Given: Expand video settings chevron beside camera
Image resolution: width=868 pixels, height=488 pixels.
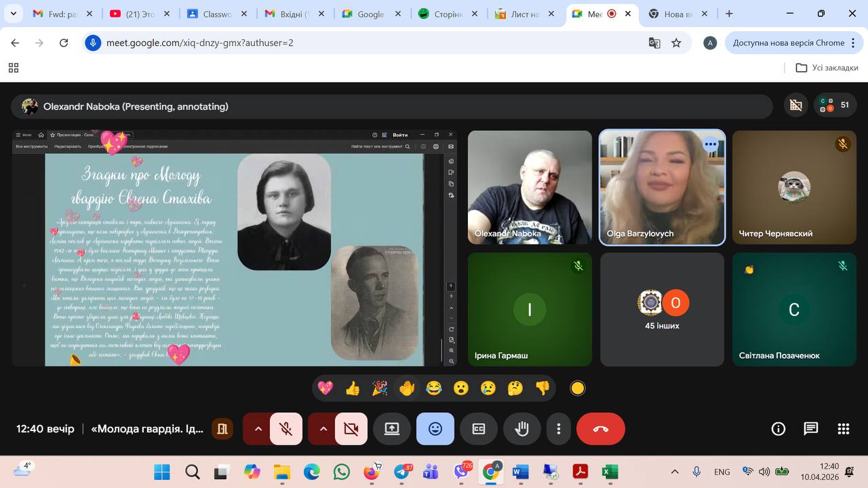Looking at the screenshot, I should [323, 429].
